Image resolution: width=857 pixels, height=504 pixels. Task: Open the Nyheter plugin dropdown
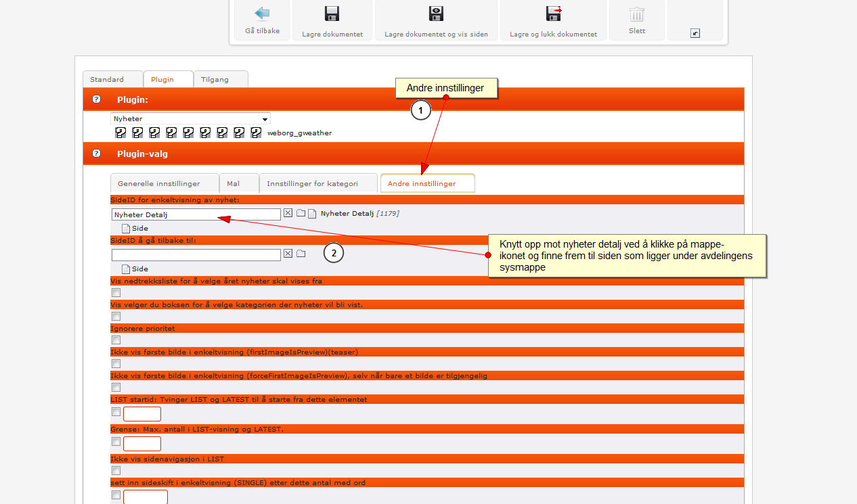pos(190,118)
